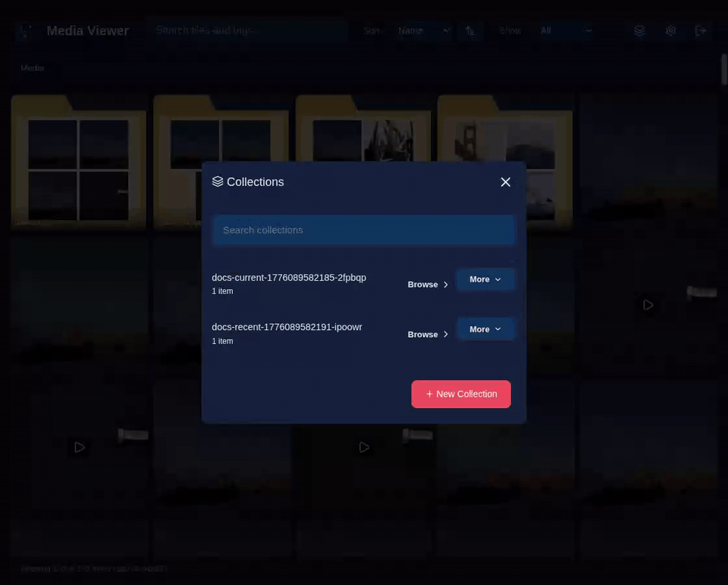728x585 pixels.
Task: Click the Media Viewer logo icon
Action: [25, 30]
